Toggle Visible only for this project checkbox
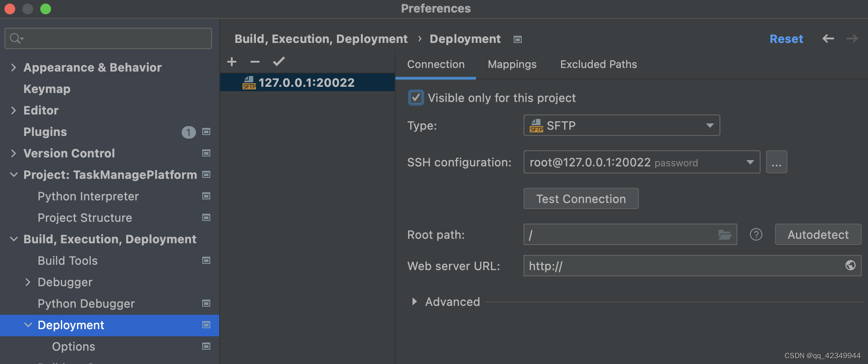This screenshot has height=364, width=868. click(x=416, y=97)
